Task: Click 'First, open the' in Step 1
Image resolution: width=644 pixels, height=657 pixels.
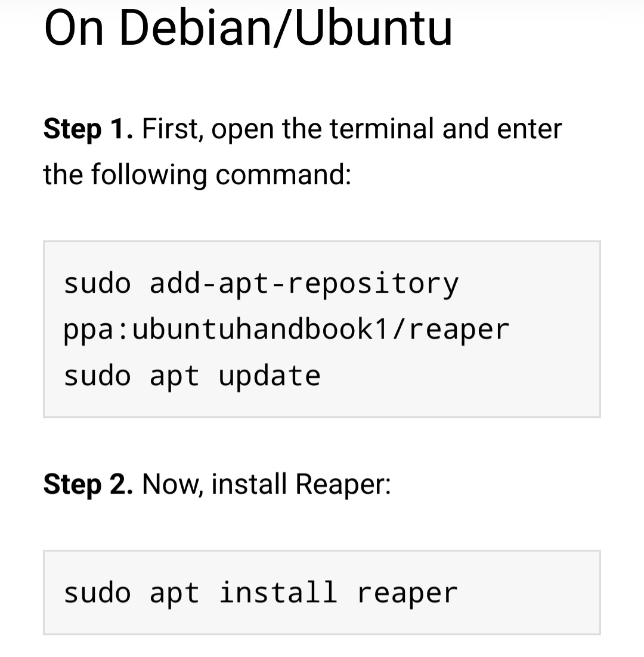Action: 232,129
